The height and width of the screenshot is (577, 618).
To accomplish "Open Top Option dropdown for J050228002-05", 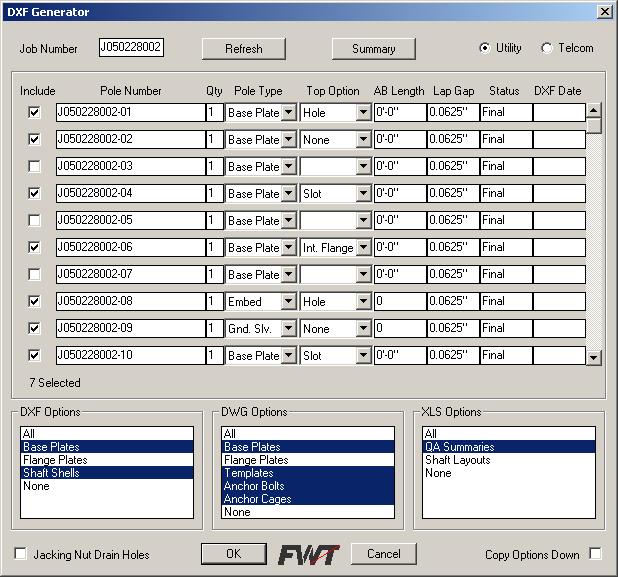I will 363,220.
